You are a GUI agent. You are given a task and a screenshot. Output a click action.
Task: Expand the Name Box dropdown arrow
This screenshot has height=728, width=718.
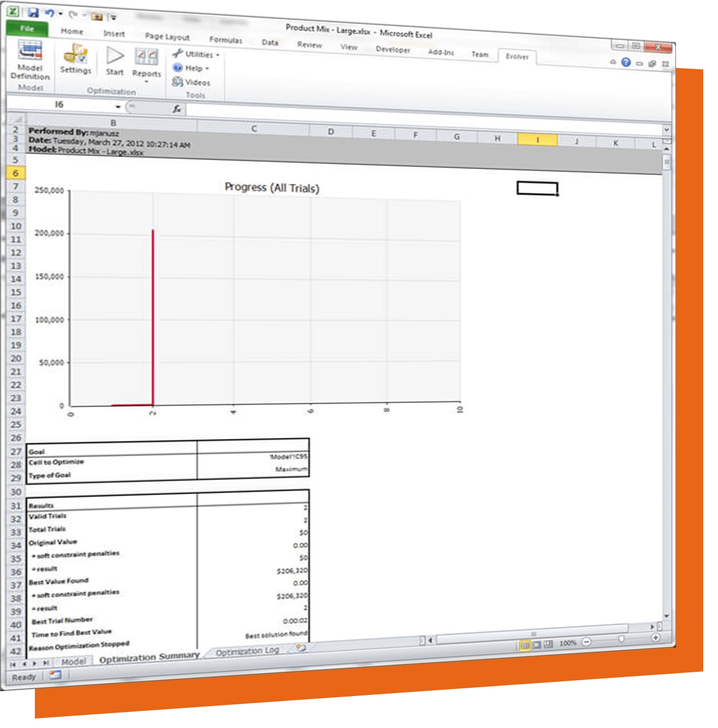pos(118,107)
